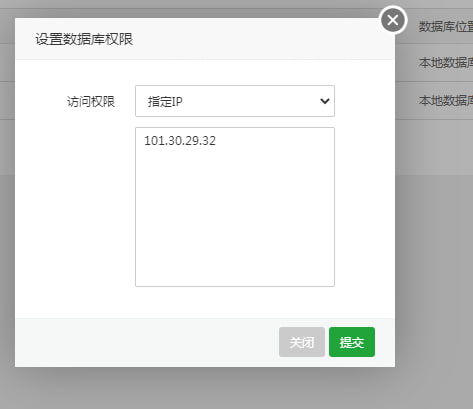473x409 pixels.
Task: Open the 访问权限 dropdown showing 指定IP
Action: pos(235,101)
